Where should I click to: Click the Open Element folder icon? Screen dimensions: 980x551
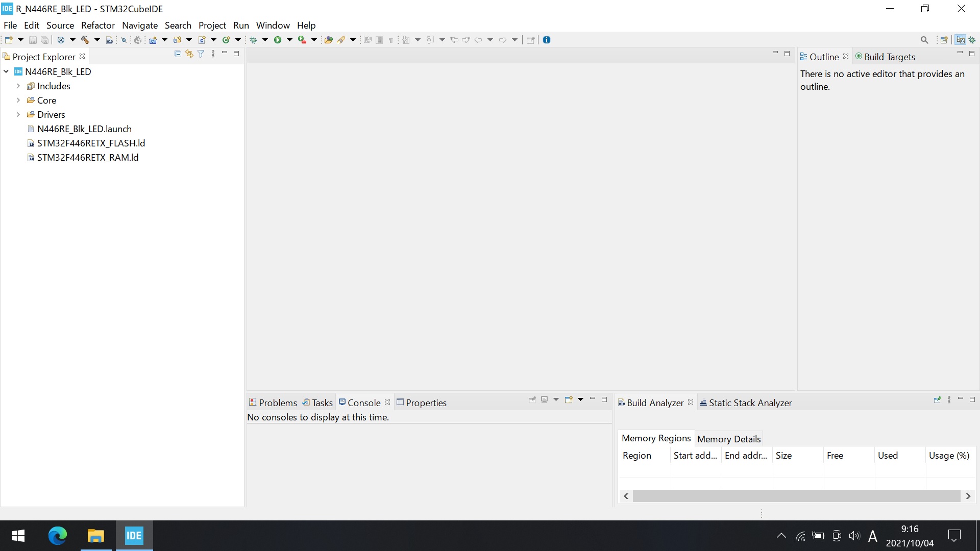tap(329, 40)
